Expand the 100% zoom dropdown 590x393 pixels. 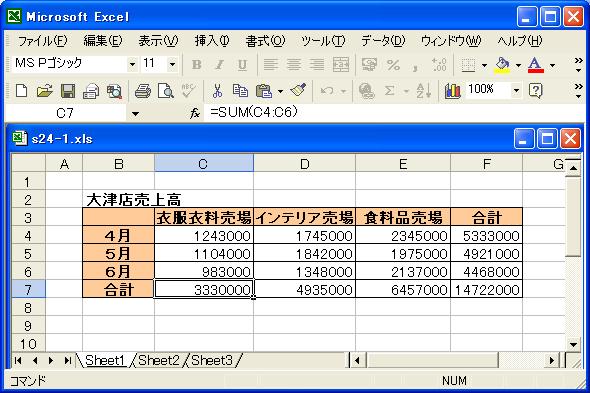516,90
